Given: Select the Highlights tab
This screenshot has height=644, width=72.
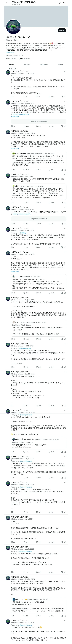Looking at the screenshot, I should (44, 64).
